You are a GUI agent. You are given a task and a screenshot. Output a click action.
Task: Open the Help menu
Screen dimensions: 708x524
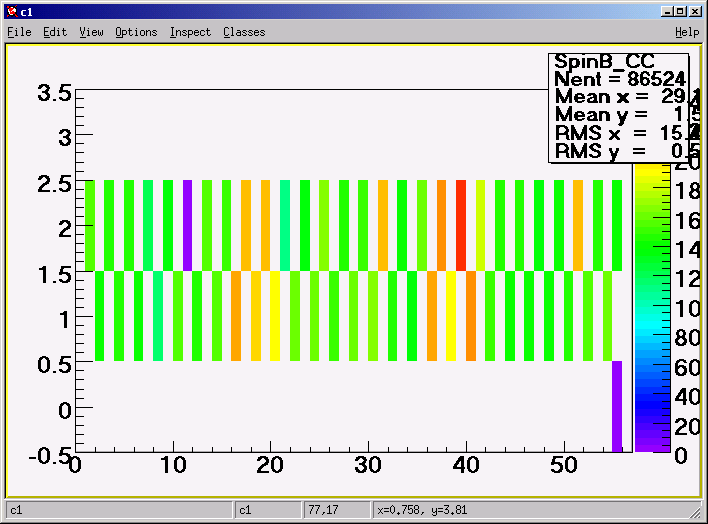(687, 32)
